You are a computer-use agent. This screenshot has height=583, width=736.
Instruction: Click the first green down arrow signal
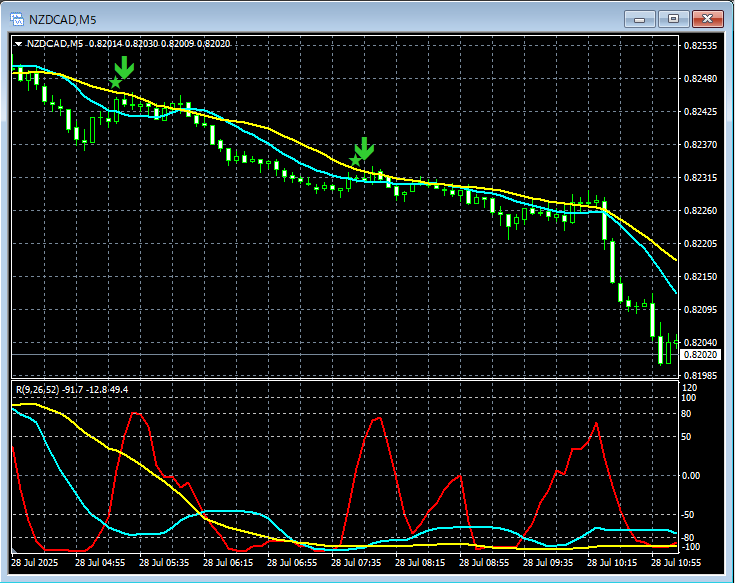[x=123, y=69]
